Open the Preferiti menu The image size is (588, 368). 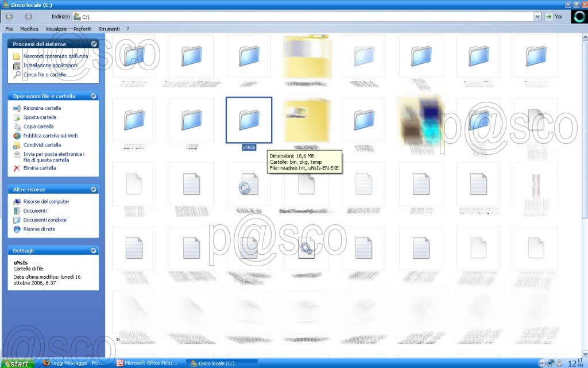coord(82,29)
